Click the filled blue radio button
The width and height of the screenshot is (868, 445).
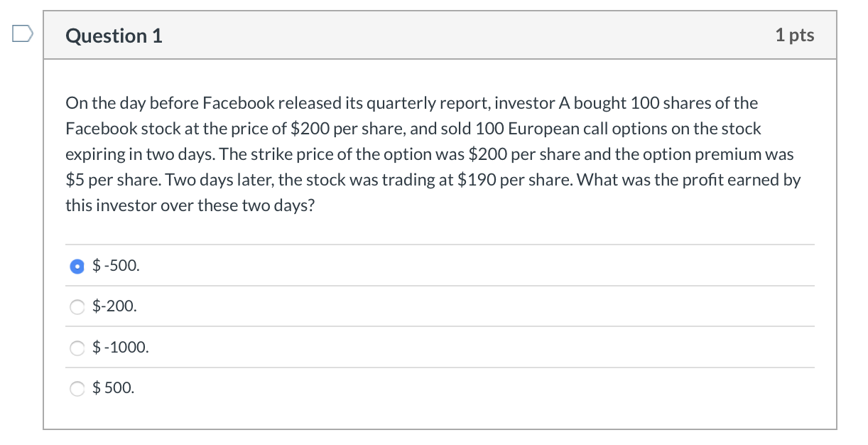pyautogui.click(x=77, y=266)
